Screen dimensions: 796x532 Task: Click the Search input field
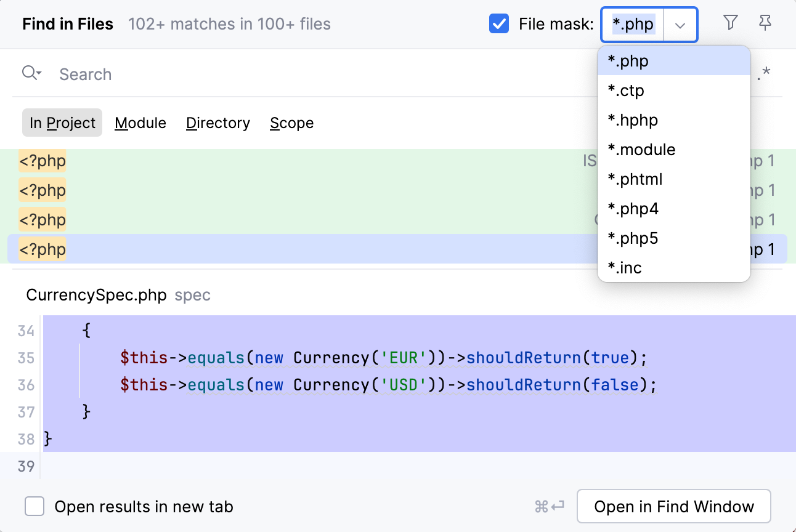click(x=246, y=74)
